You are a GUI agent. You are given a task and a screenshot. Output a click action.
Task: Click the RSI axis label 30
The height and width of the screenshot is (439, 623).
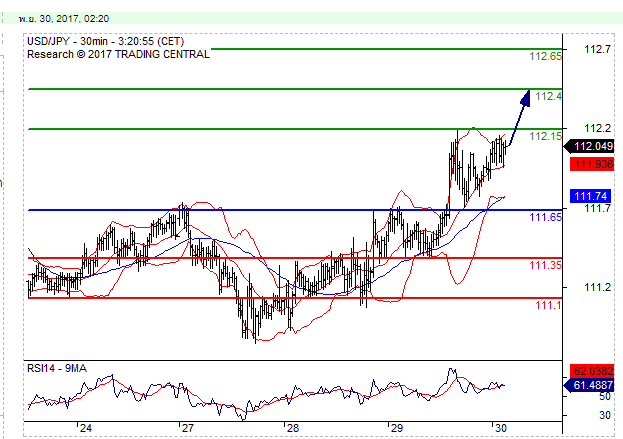click(605, 415)
